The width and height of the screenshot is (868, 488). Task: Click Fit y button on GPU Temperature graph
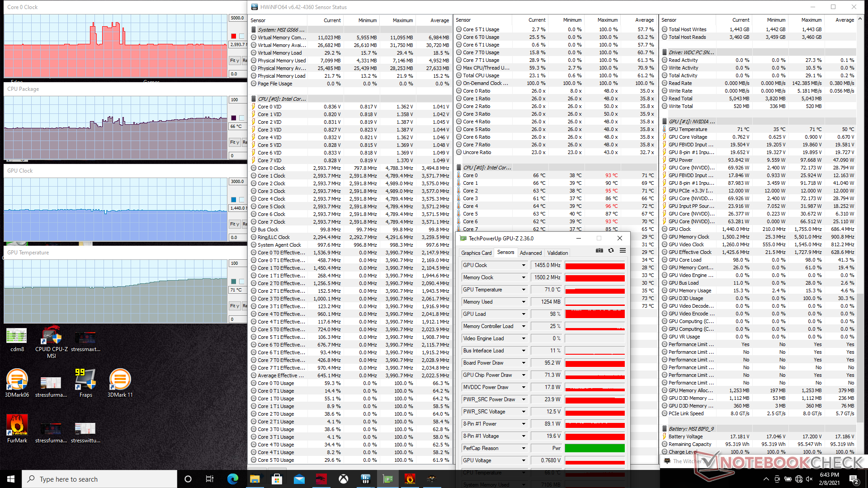click(x=234, y=306)
